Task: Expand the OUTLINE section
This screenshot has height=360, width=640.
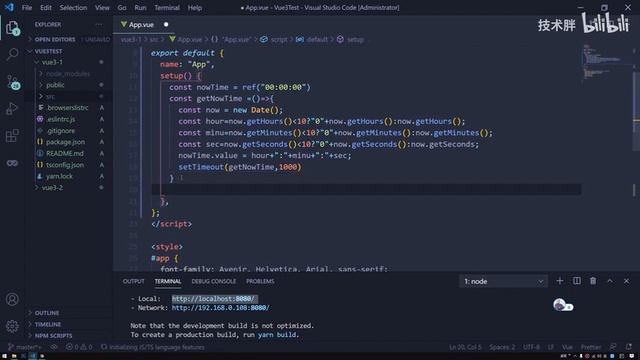Action: (x=47, y=313)
